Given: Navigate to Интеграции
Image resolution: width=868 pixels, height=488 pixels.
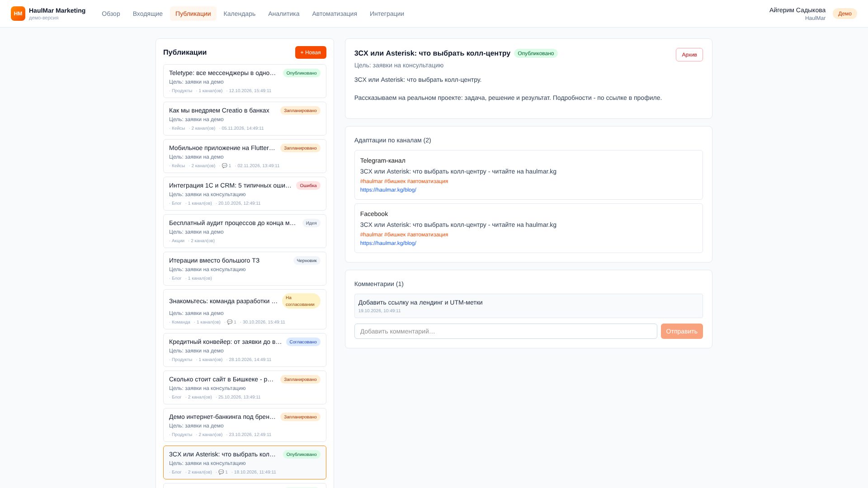Looking at the screenshot, I should tap(387, 14).
